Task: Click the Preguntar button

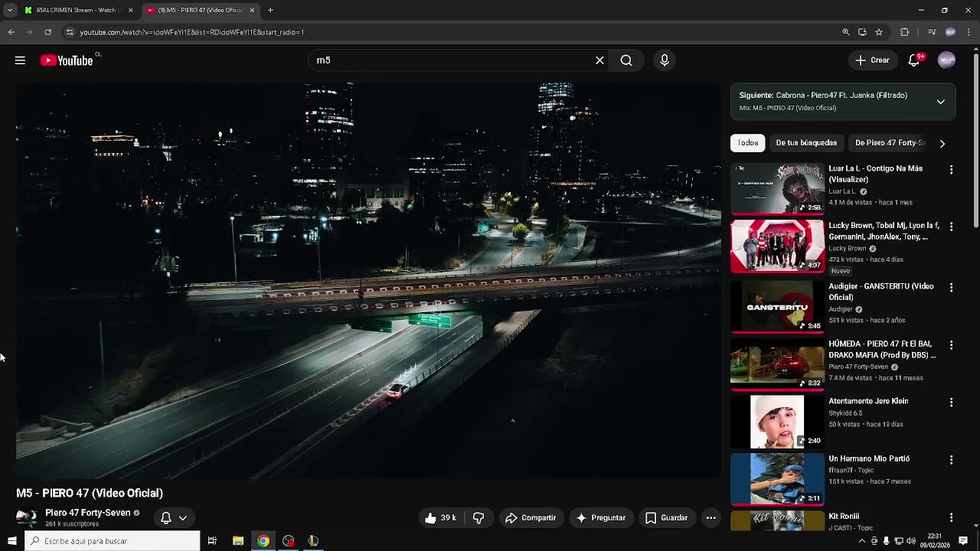Action: (601, 518)
